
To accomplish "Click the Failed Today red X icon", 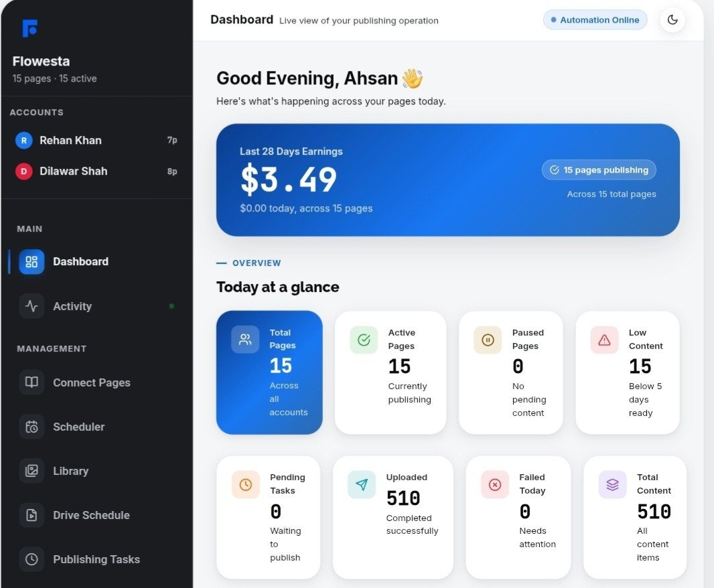I will (x=495, y=485).
